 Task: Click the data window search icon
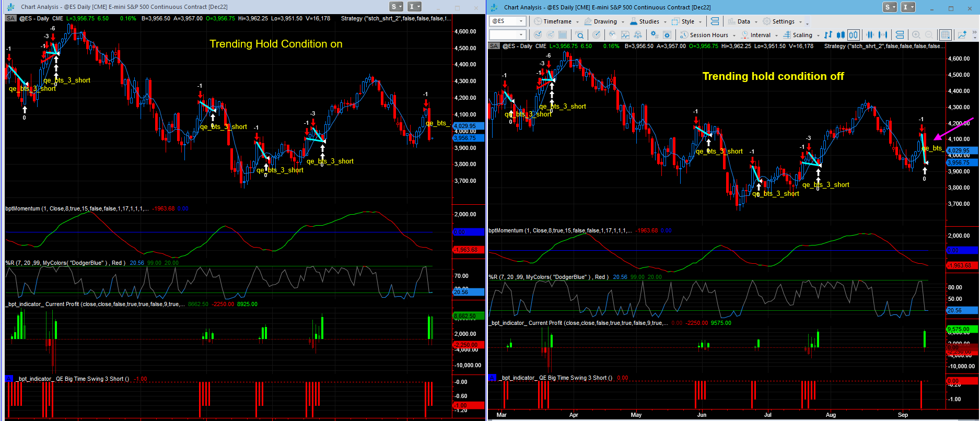579,35
